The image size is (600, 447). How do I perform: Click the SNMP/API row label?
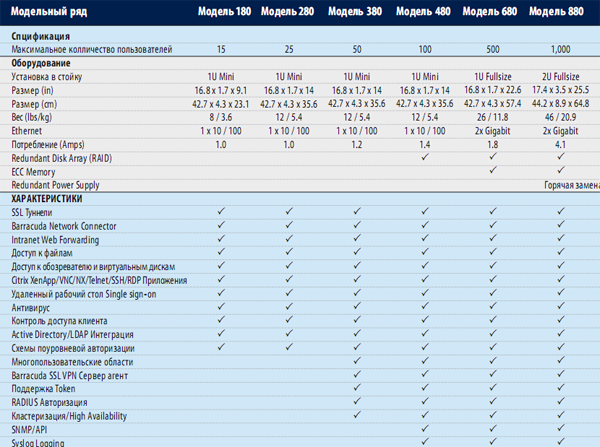[29, 430]
